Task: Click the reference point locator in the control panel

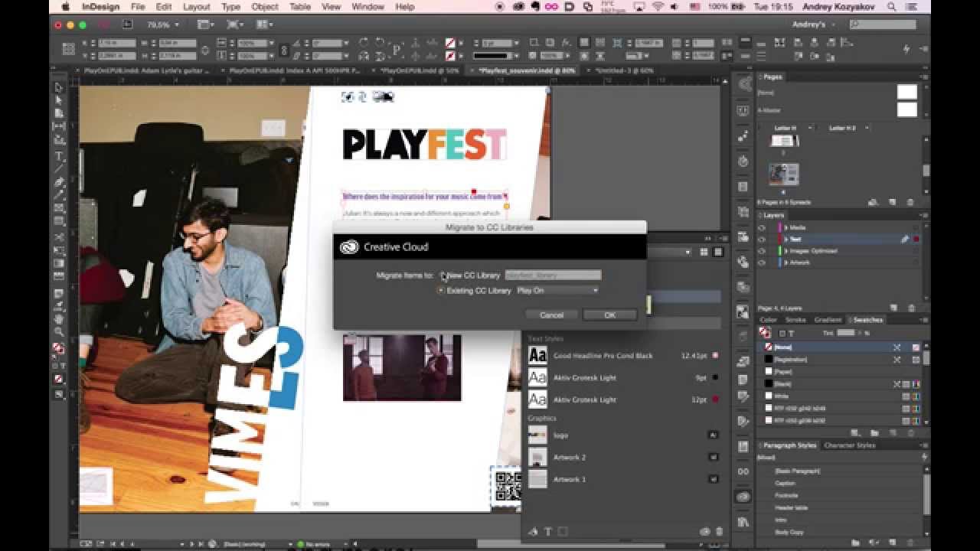Action: click(69, 49)
